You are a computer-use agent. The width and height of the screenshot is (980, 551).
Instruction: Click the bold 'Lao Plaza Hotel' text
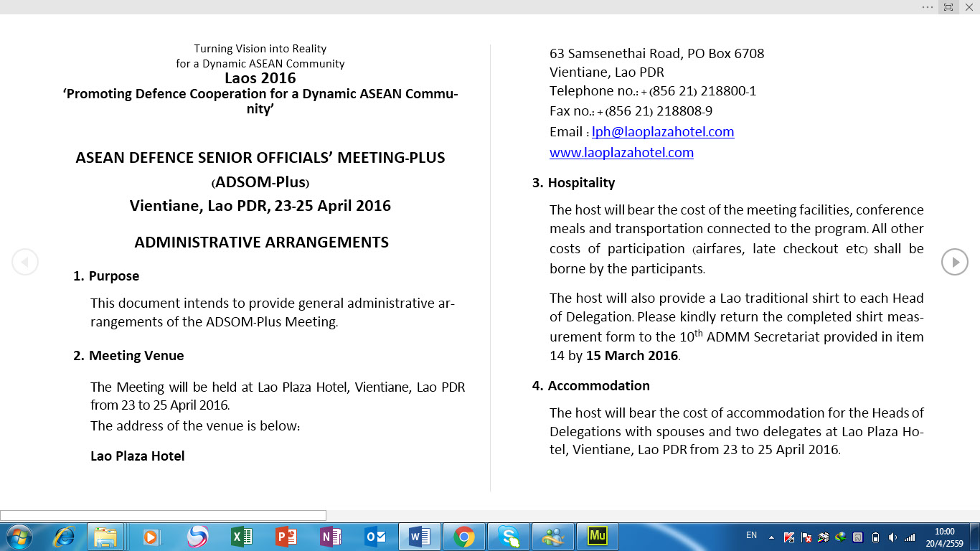click(x=138, y=456)
